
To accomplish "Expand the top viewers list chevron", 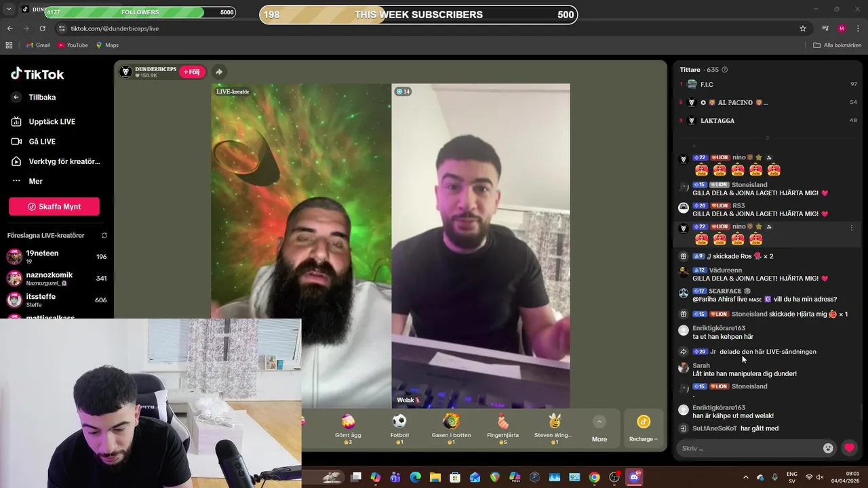I will pos(767,138).
